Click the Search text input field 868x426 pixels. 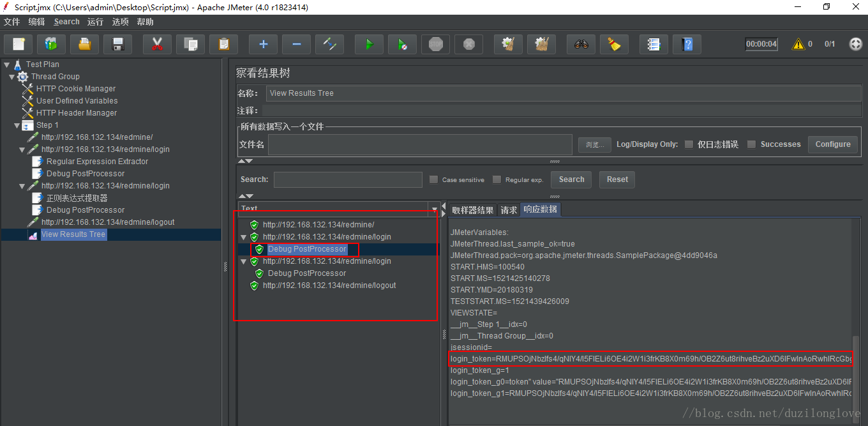point(348,179)
